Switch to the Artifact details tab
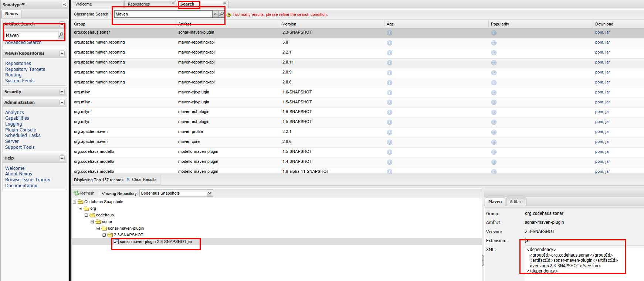 (516, 202)
